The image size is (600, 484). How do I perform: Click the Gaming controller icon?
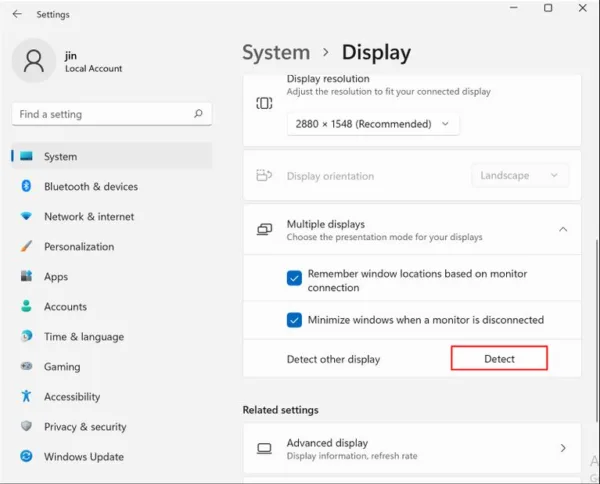(26, 366)
